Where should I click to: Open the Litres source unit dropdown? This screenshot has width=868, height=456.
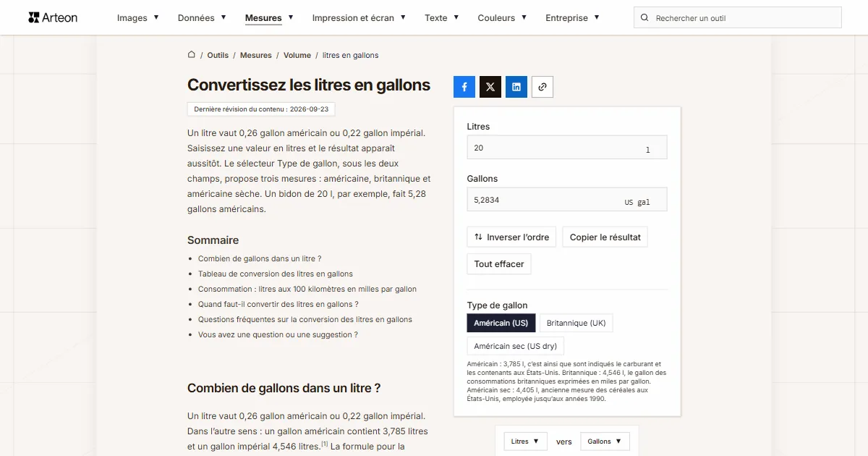pyautogui.click(x=526, y=442)
